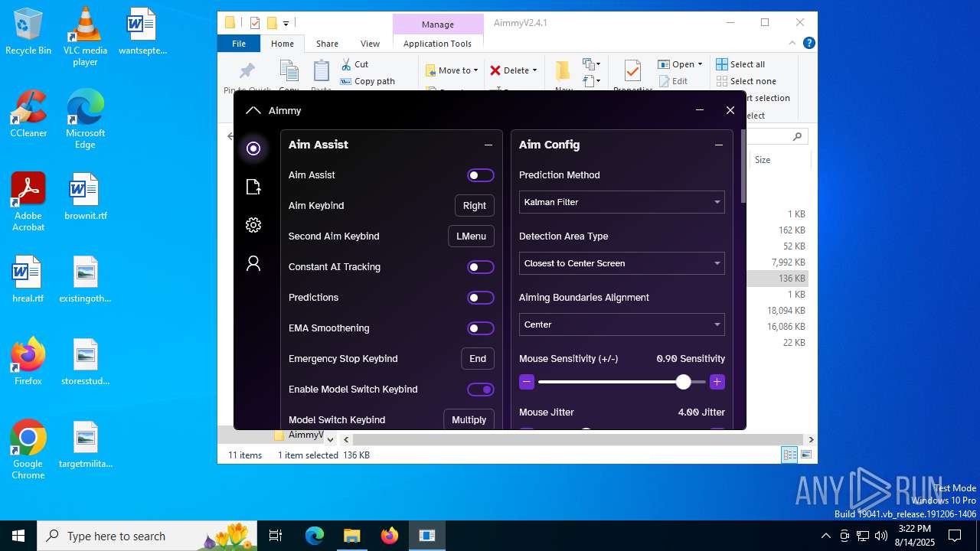Disable Enable Model Switch Keybind toggle
Viewport: 980px width, 551px height.
(x=481, y=390)
